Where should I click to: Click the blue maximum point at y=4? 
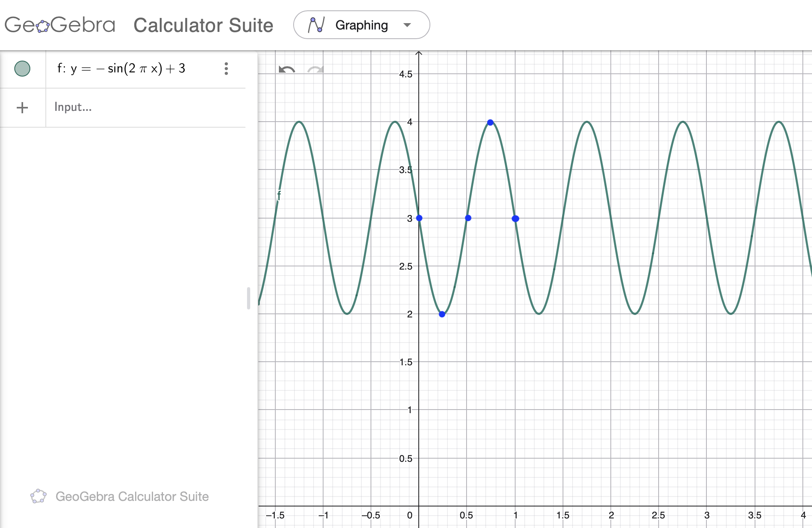tap(490, 122)
